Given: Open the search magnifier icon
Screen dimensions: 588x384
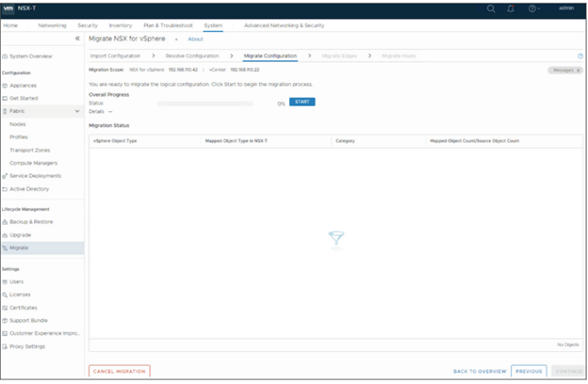Looking at the screenshot, I should [x=491, y=8].
